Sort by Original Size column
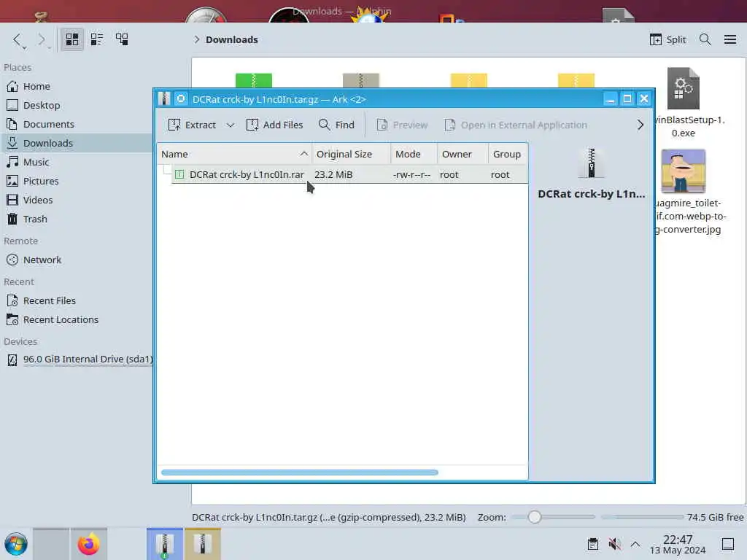This screenshot has height=560, width=747. [351, 155]
